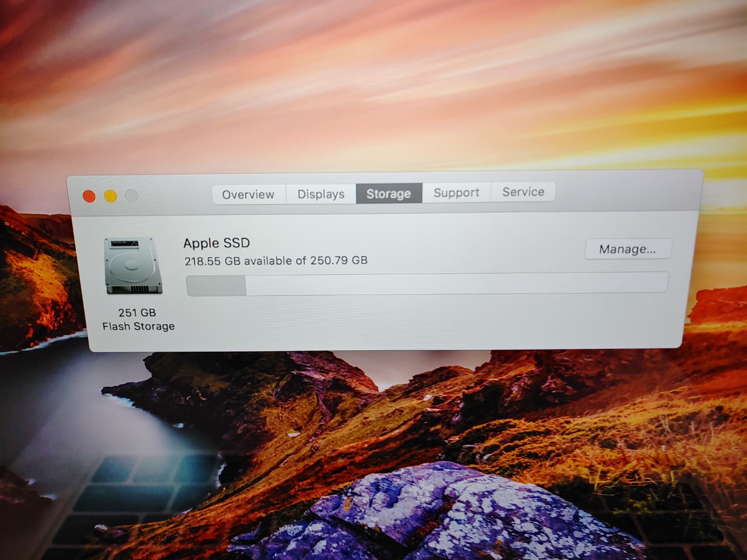This screenshot has height=560, width=747.
Task: Select the Storage tab
Action: click(x=389, y=193)
